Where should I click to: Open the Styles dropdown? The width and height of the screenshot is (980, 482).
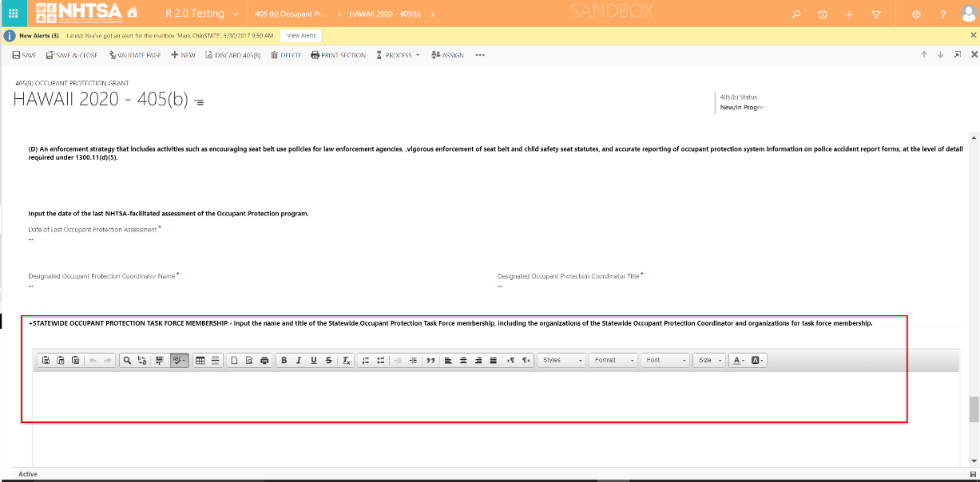pos(562,361)
